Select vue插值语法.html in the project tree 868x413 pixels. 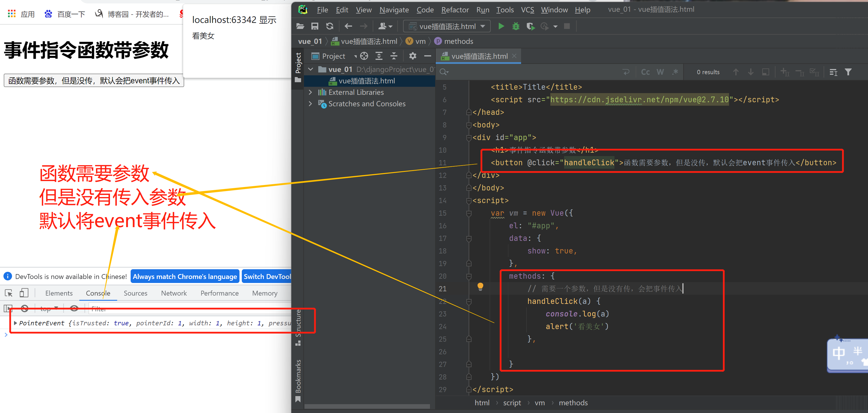click(367, 81)
